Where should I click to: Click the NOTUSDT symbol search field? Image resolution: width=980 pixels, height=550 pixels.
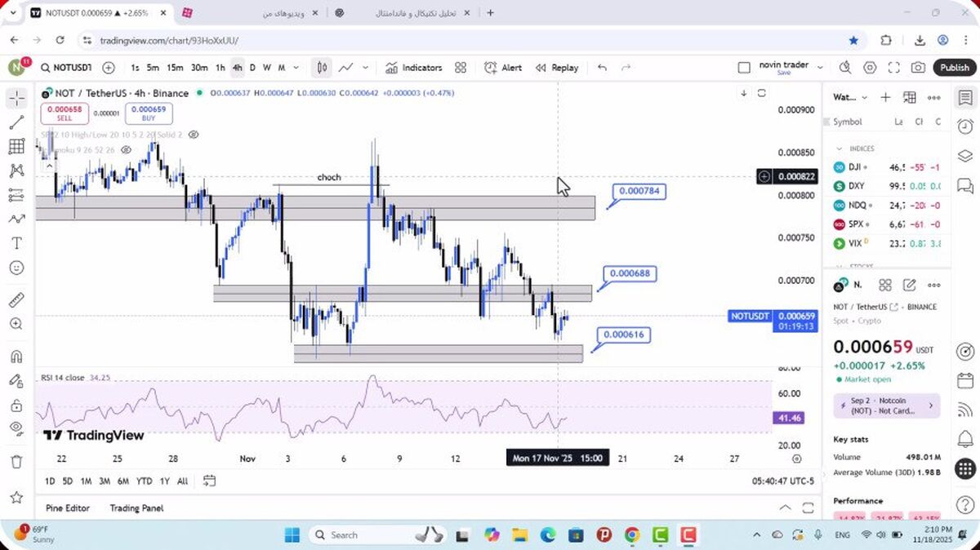click(65, 68)
